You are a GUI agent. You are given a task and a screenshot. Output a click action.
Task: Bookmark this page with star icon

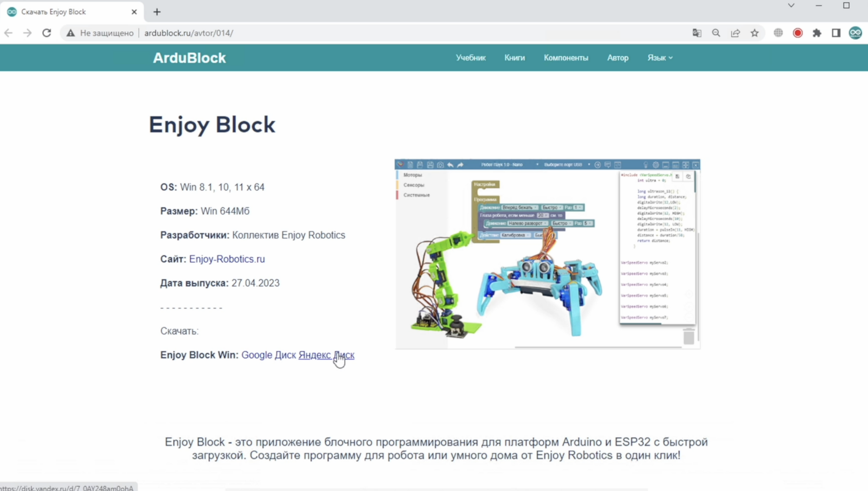754,33
